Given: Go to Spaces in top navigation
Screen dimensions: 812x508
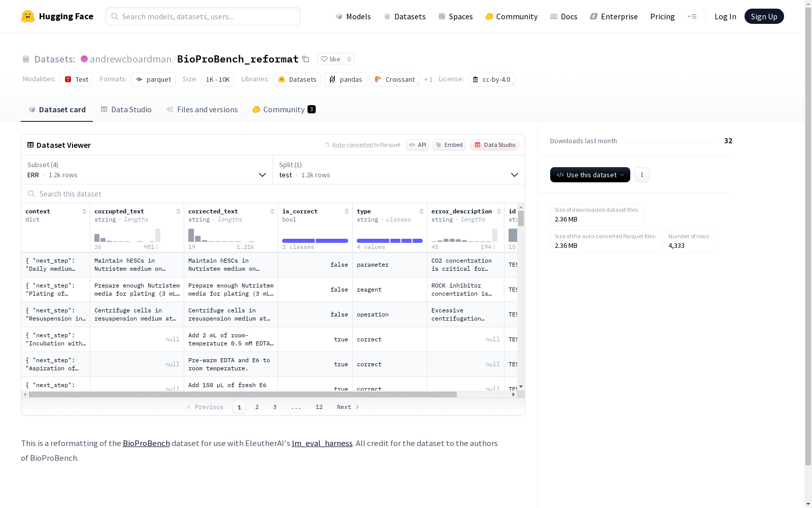Looking at the screenshot, I should (456, 16).
